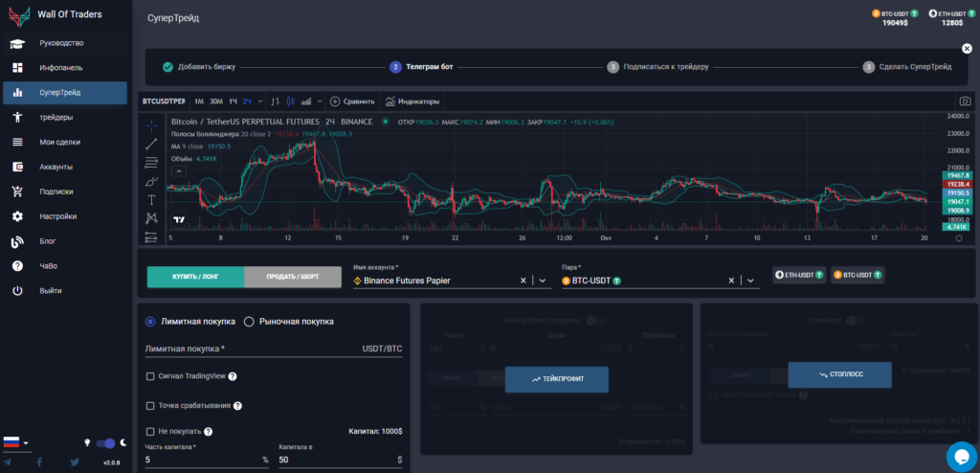The height and width of the screenshot is (473, 980).
Task: Check the Авто СтопЛосс checkbox
Action: pos(713,394)
